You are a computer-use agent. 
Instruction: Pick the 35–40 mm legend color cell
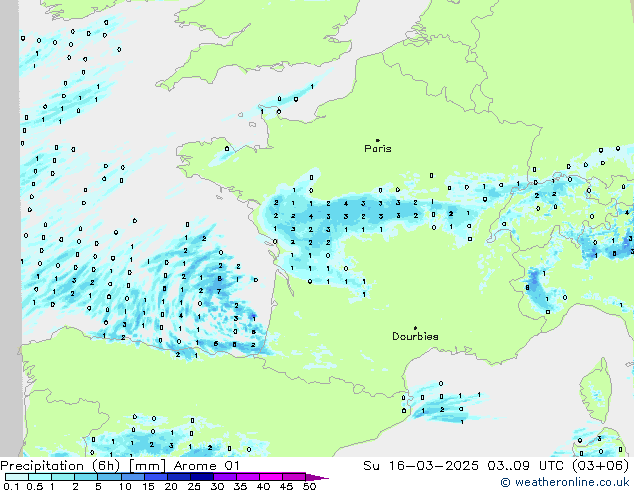248,477
